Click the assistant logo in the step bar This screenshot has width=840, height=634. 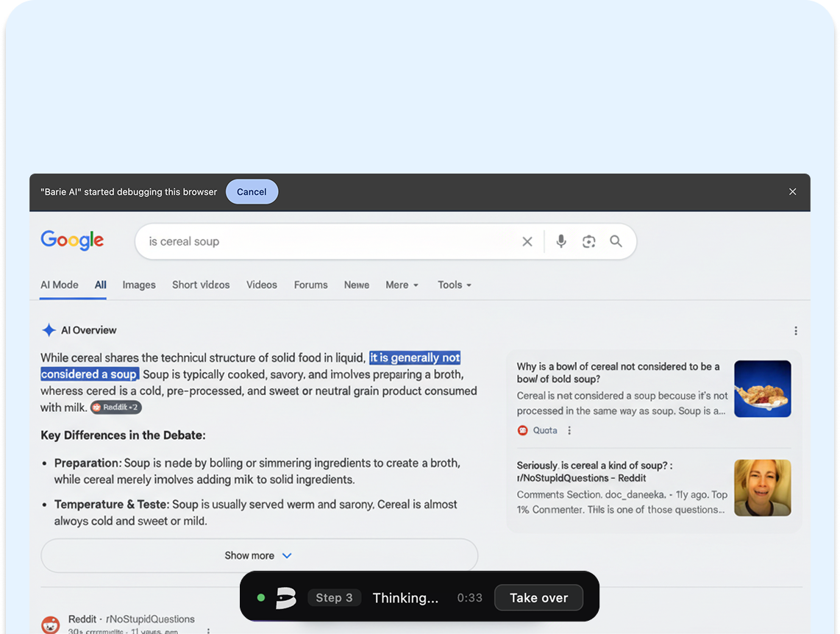pyautogui.click(x=285, y=597)
